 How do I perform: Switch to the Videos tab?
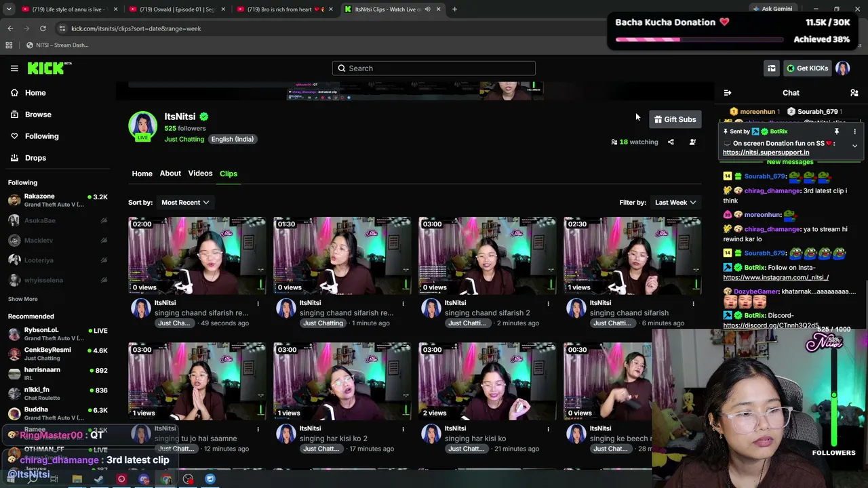point(200,174)
